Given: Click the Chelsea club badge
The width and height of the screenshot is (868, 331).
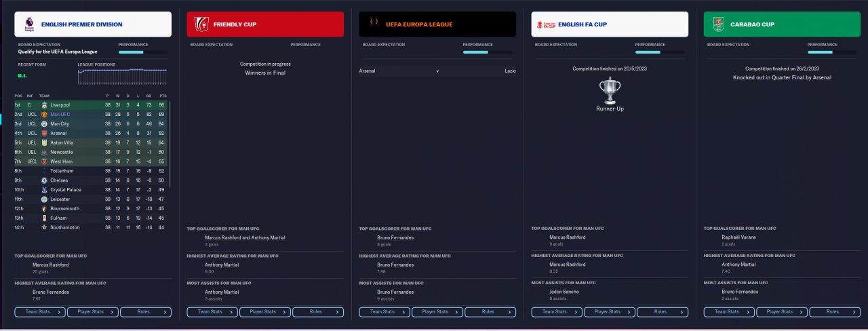Looking at the screenshot, I should coord(44,180).
